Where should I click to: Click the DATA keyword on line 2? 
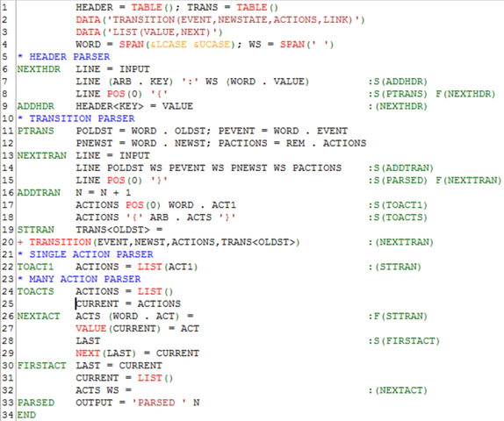coord(88,20)
